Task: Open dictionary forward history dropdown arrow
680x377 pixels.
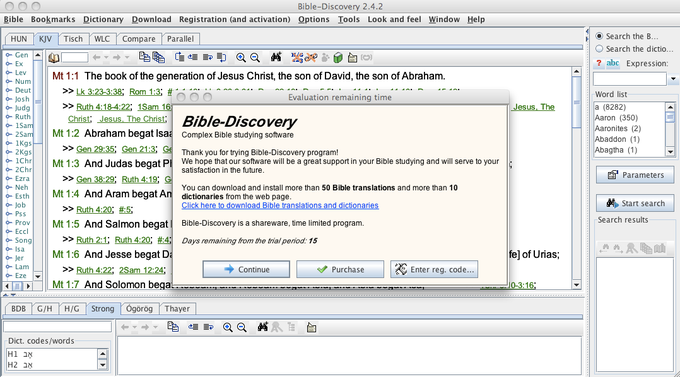Action: pyautogui.click(x=155, y=327)
